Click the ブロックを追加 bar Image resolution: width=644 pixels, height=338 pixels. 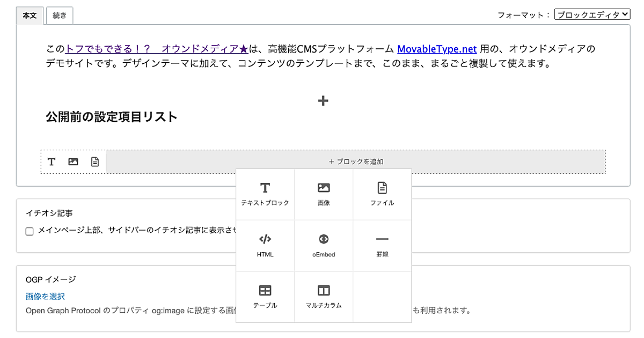(x=356, y=161)
